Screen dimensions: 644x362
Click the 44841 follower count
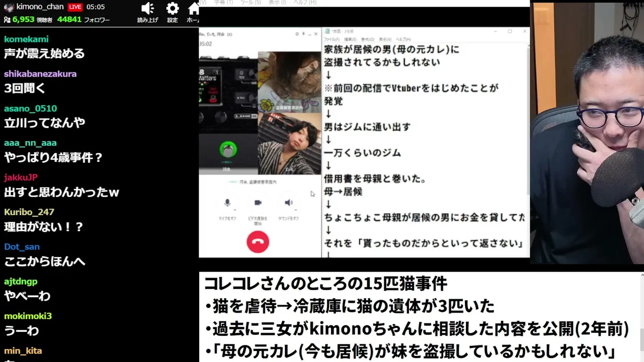tap(69, 20)
